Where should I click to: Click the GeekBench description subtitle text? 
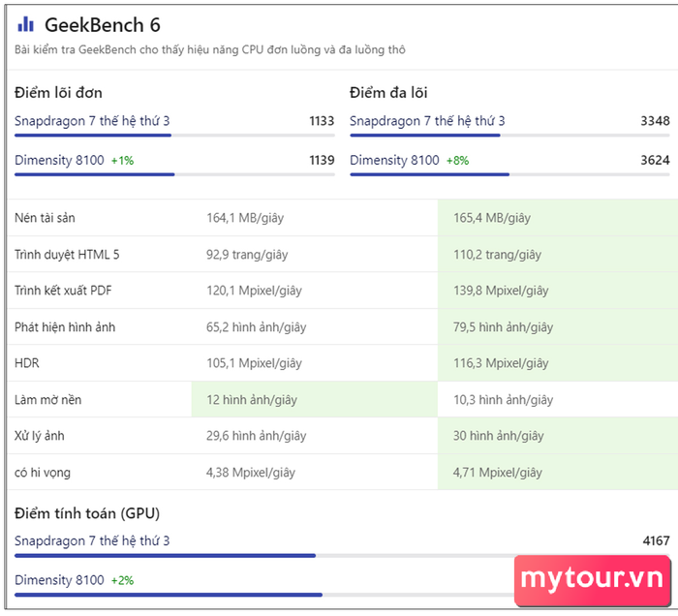[210, 49]
